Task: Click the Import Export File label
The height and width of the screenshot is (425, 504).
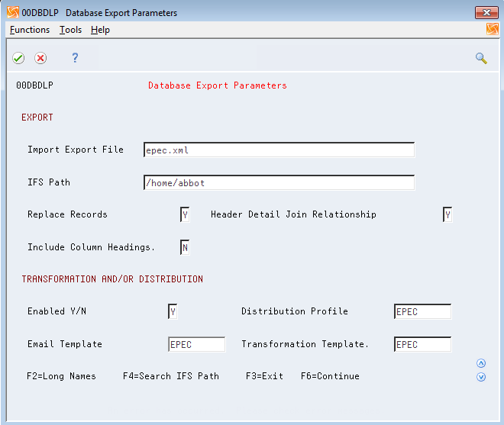Action: click(76, 150)
